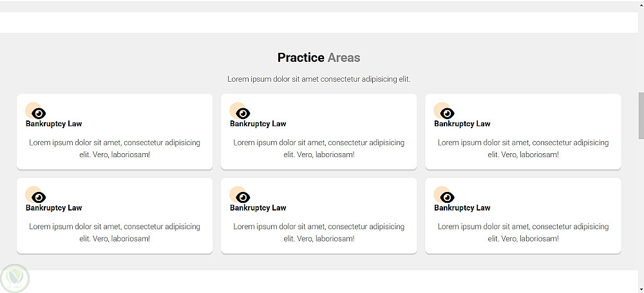The image size is (644, 293).
Task: Click the description text in first bottom-row card
Action: click(x=115, y=232)
